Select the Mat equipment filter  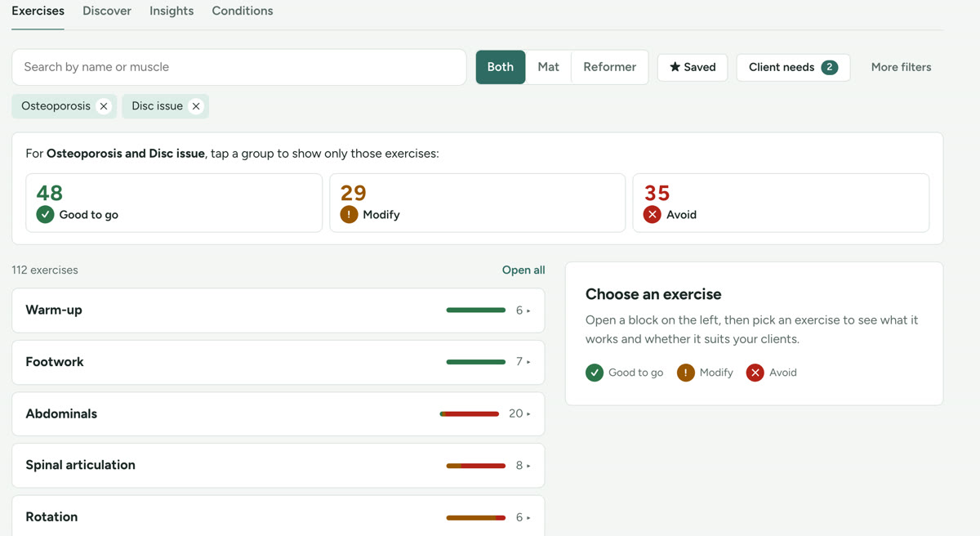pos(549,67)
